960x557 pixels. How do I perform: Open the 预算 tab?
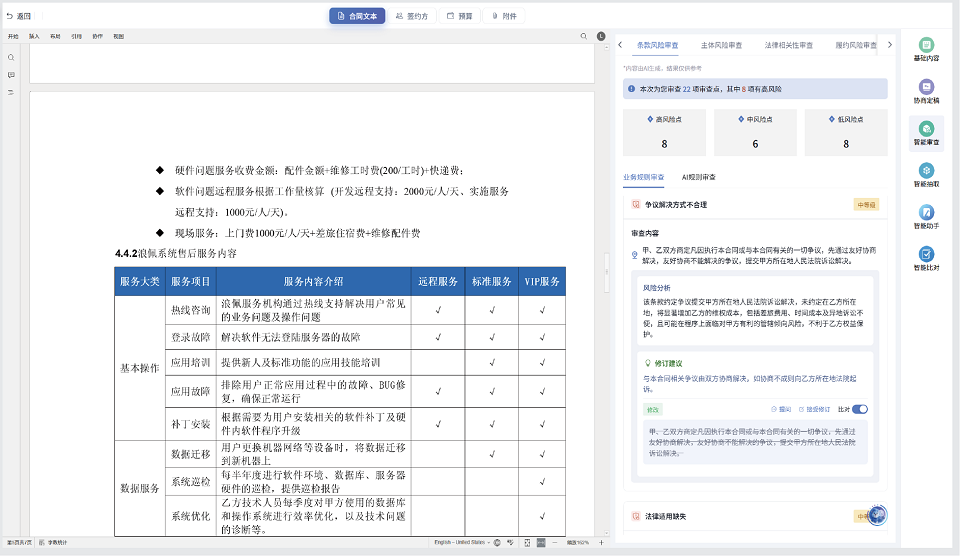tap(460, 16)
